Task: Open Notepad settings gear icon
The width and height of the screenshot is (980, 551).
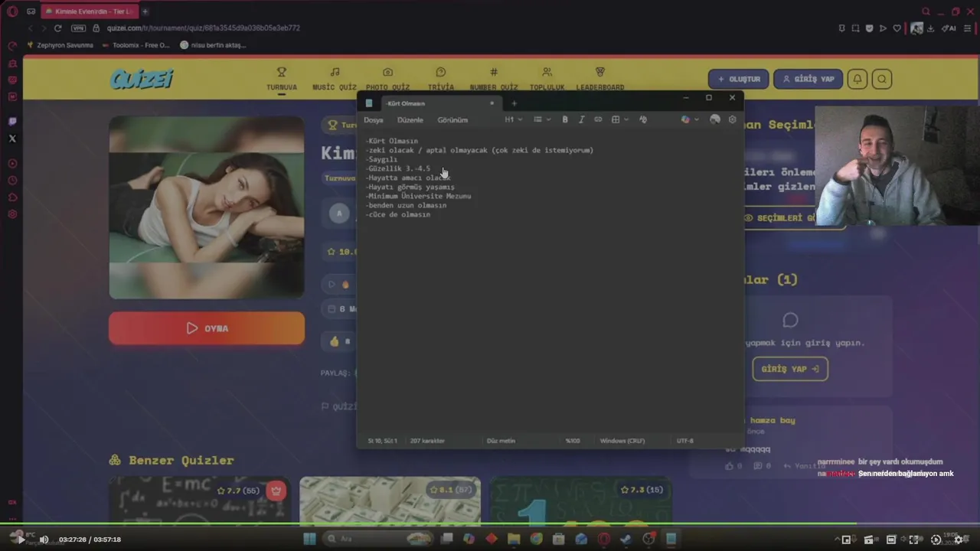Action: (x=732, y=119)
